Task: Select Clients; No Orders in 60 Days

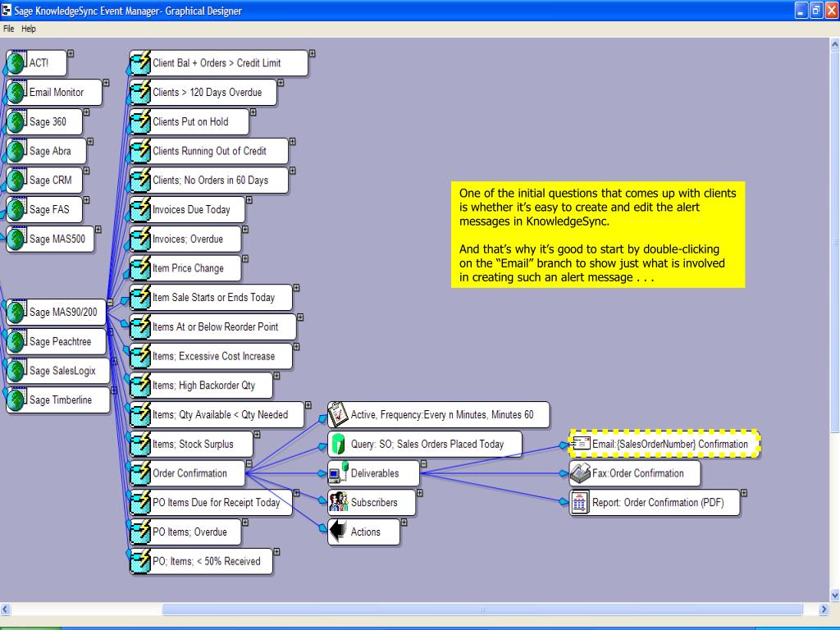Action: tap(209, 180)
